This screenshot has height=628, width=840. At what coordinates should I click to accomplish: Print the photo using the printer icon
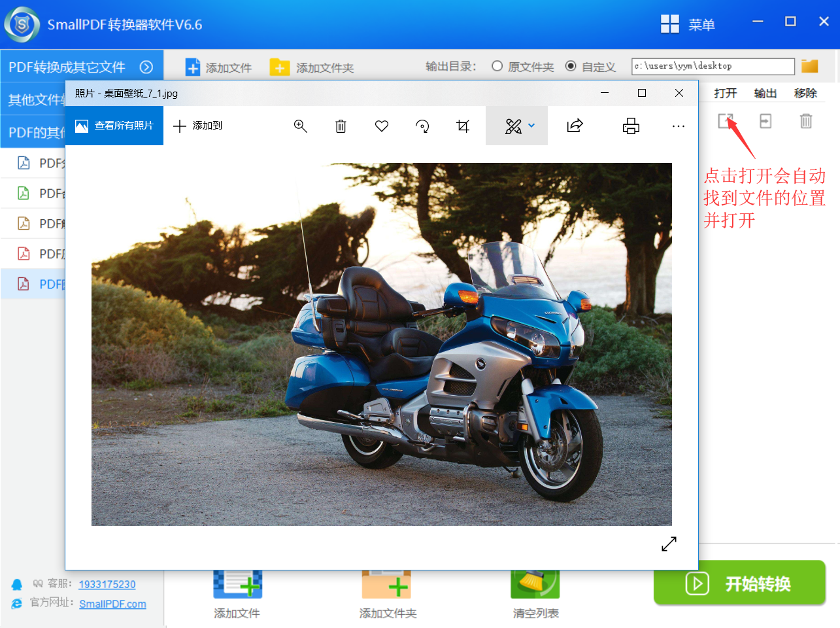pyautogui.click(x=631, y=126)
